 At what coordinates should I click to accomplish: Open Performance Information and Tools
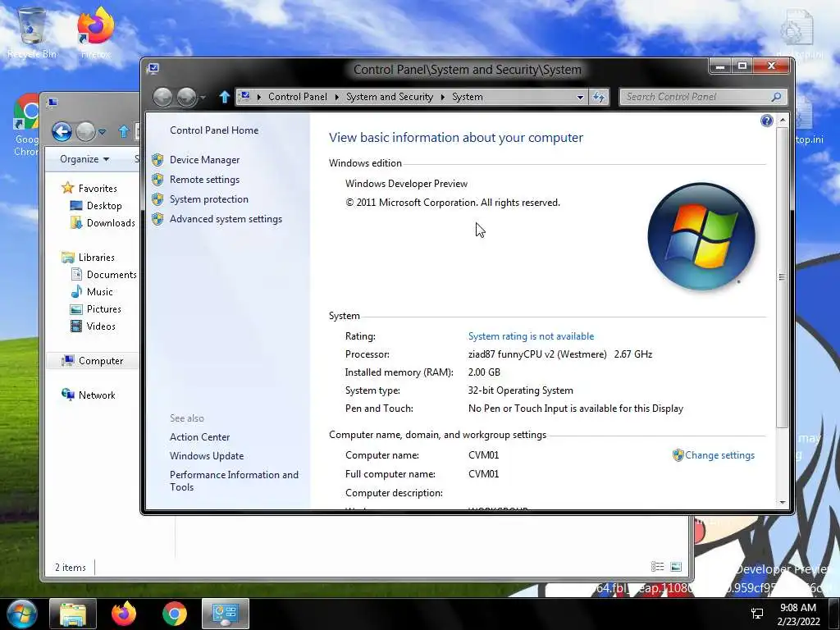234,481
